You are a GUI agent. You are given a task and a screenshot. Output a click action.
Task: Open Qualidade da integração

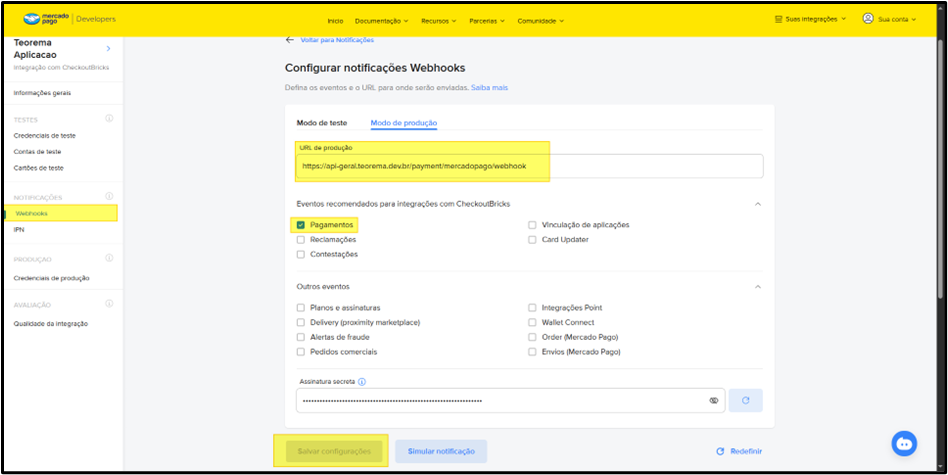click(51, 323)
